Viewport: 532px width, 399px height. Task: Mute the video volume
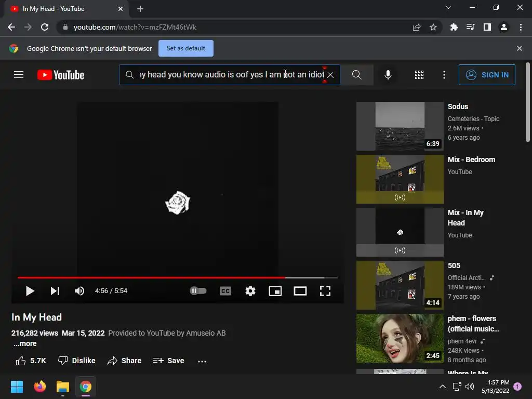point(79,291)
